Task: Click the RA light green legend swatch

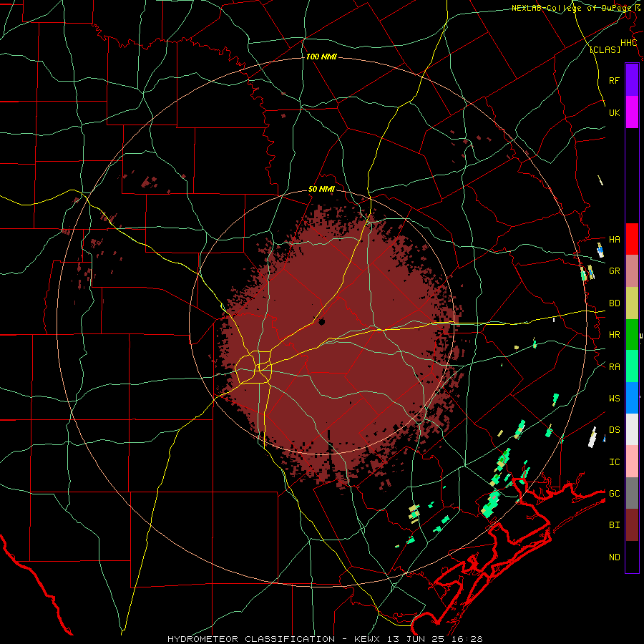Action: (x=632, y=366)
